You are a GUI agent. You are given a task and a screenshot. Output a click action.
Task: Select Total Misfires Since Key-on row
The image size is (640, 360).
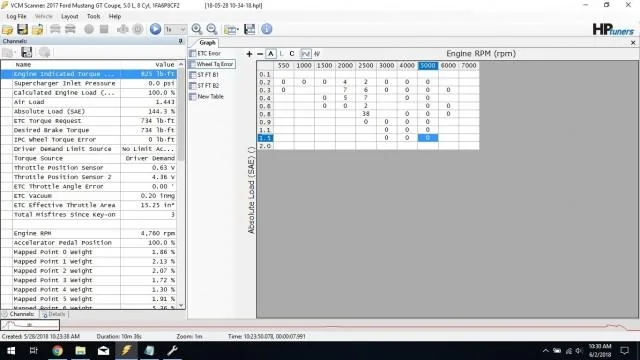click(89, 215)
